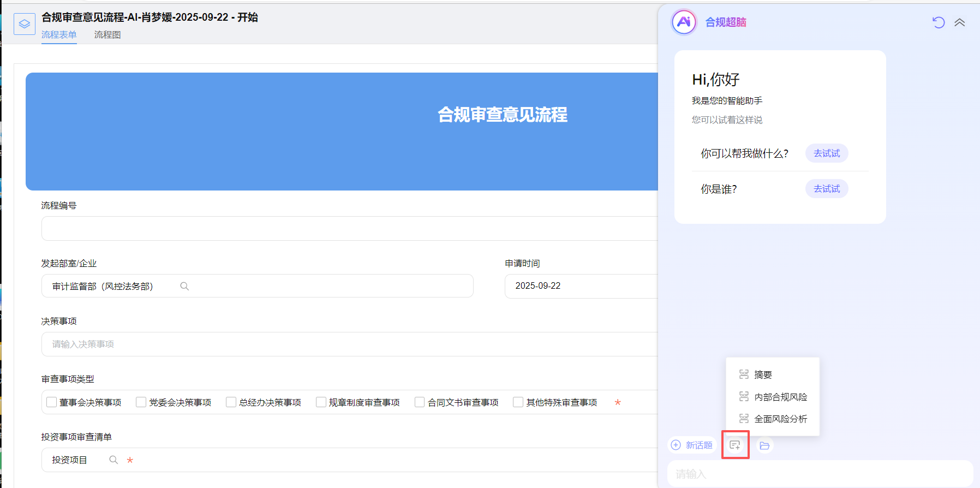Try the 你可以帮我做什么 suggestion
The width and height of the screenshot is (980, 488).
tap(826, 153)
